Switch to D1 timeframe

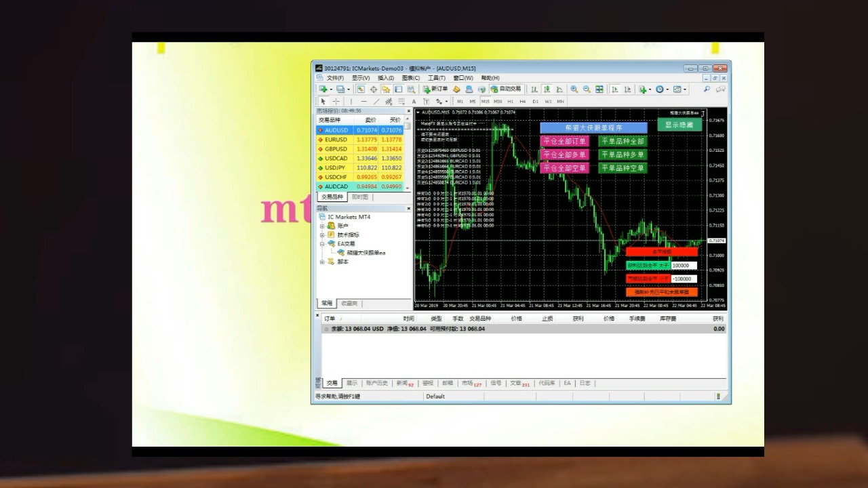tap(535, 102)
